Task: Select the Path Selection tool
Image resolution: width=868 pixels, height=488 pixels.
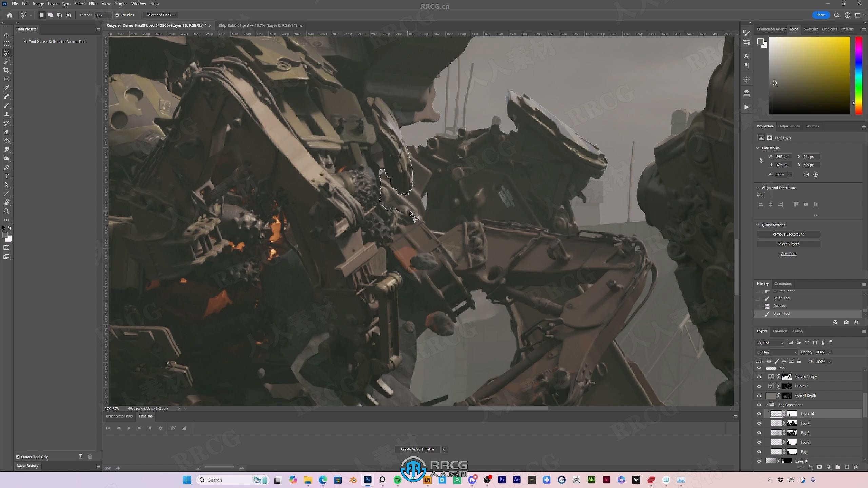Action: [x=6, y=185]
